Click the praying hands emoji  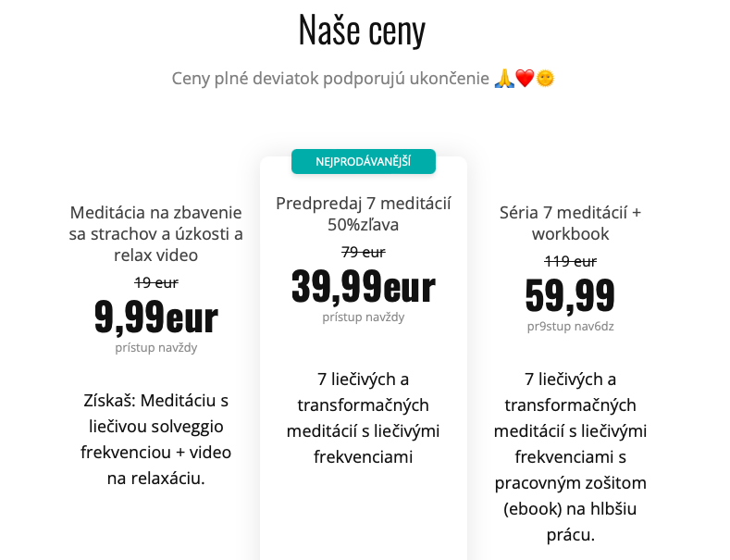pyautogui.click(x=504, y=79)
